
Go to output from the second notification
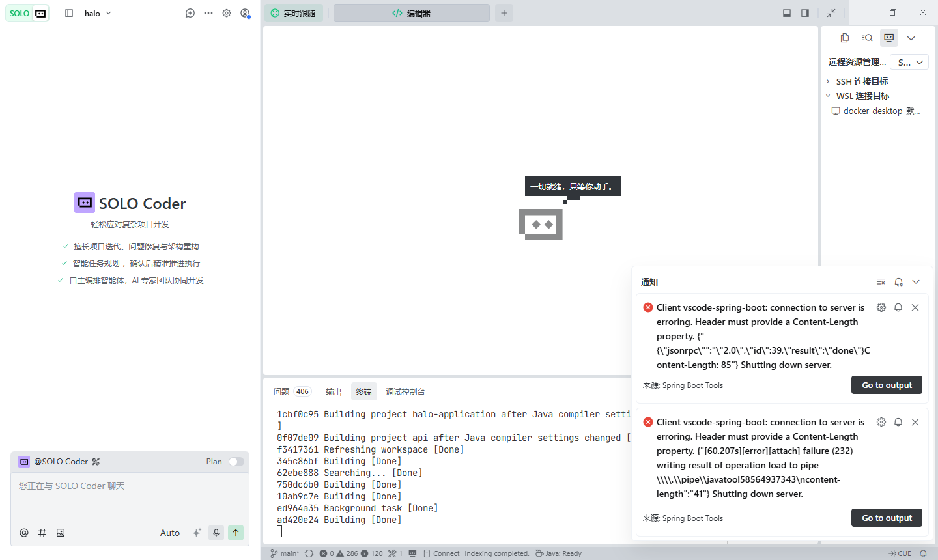(x=887, y=518)
